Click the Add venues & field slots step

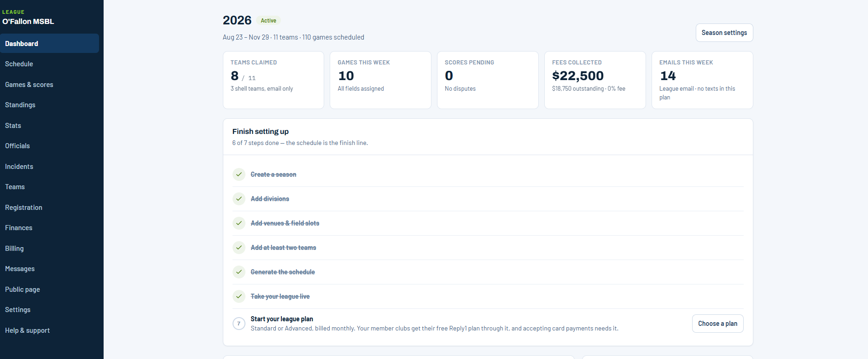tap(285, 223)
